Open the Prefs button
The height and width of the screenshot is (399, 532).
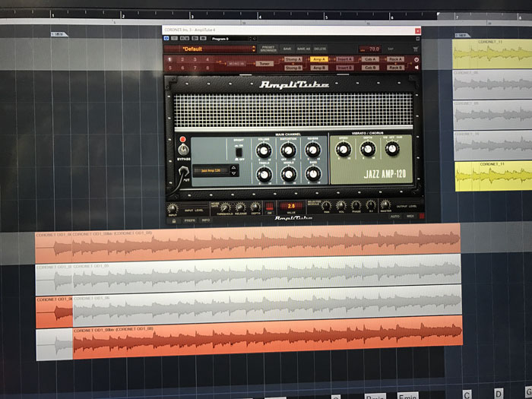[190, 220]
